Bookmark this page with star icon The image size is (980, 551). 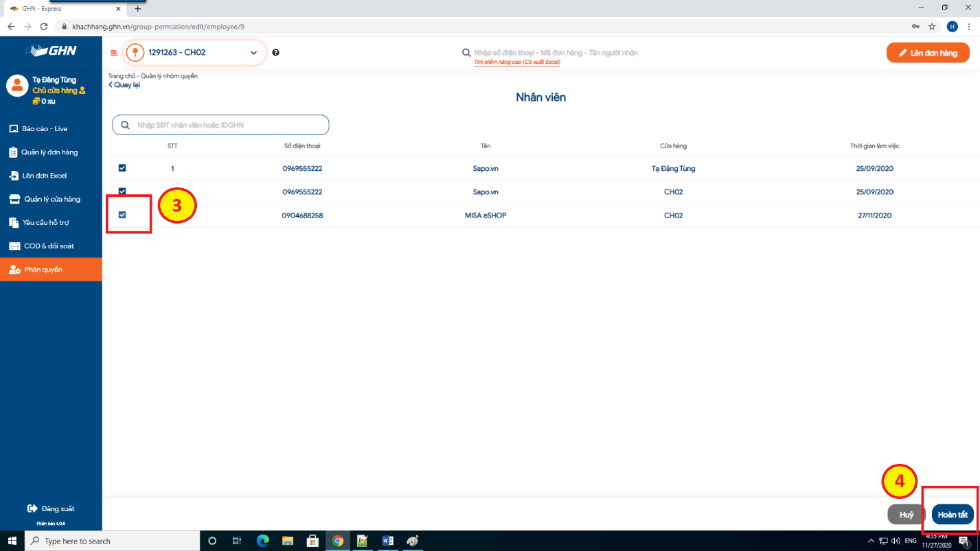pyautogui.click(x=932, y=27)
